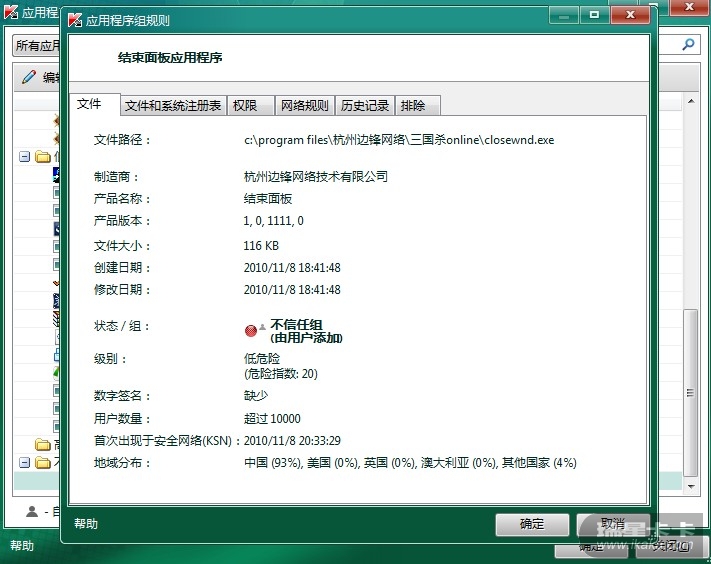Click the Kaspersky logo in dialog title bar
The height and width of the screenshot is (564, 711).
point(75,20)
